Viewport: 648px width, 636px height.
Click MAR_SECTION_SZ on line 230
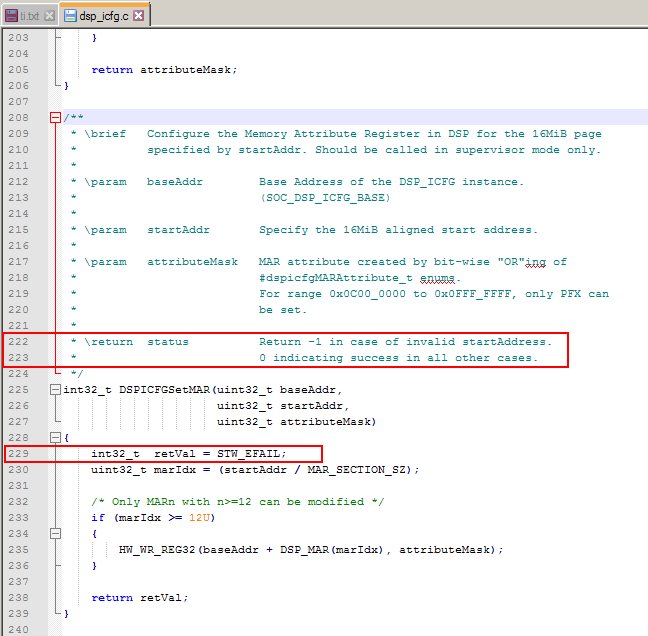359,470
